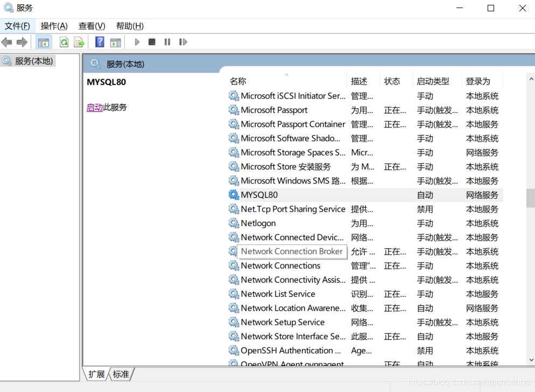Click the start service play icon
Image resolution: width=535 pixels, height=392 pixels.
tap(137, 42)
